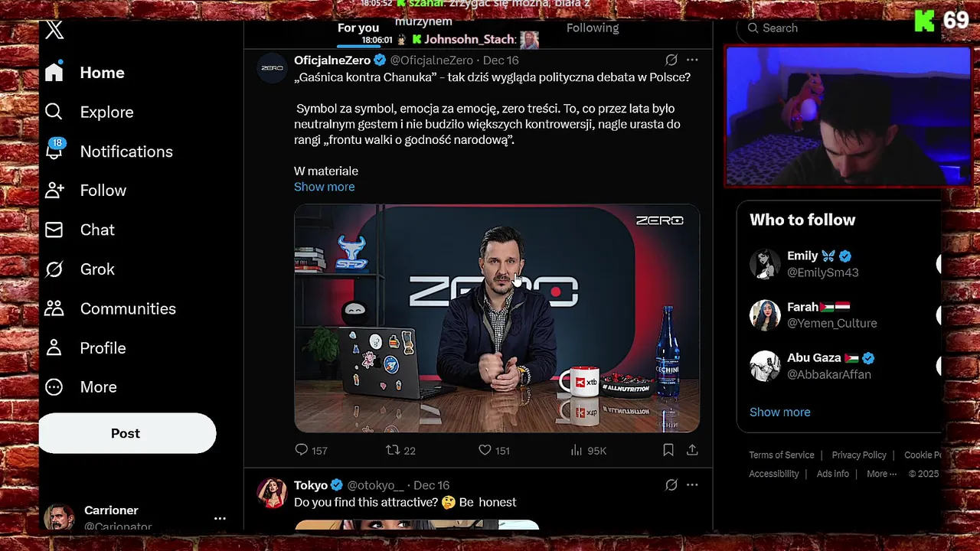Image resolution: width=980 pixels, height=551 pixels.
Task: Click "Who to follow" heading
Action: pyautogui.click(x=802, y=220)
